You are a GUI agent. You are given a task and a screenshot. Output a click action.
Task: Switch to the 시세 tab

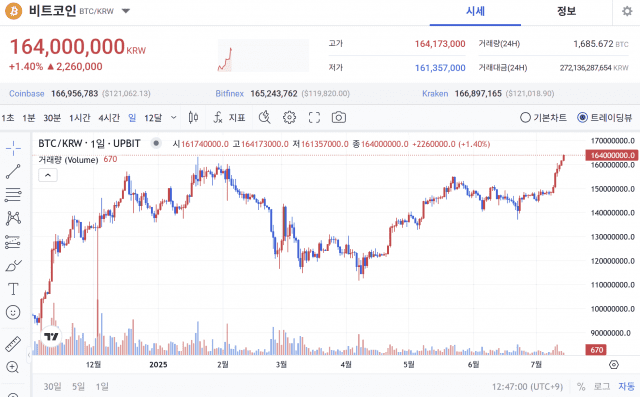coord(475,11)
